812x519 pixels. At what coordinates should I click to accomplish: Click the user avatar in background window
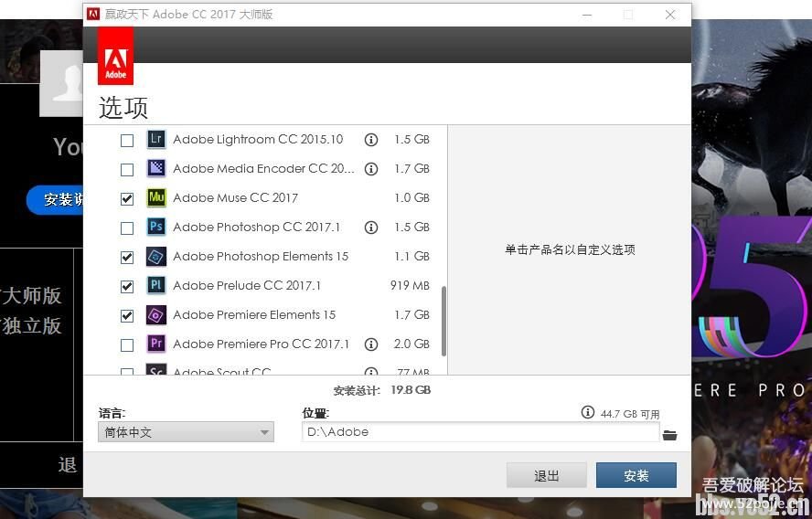click(x=61, y=83)
